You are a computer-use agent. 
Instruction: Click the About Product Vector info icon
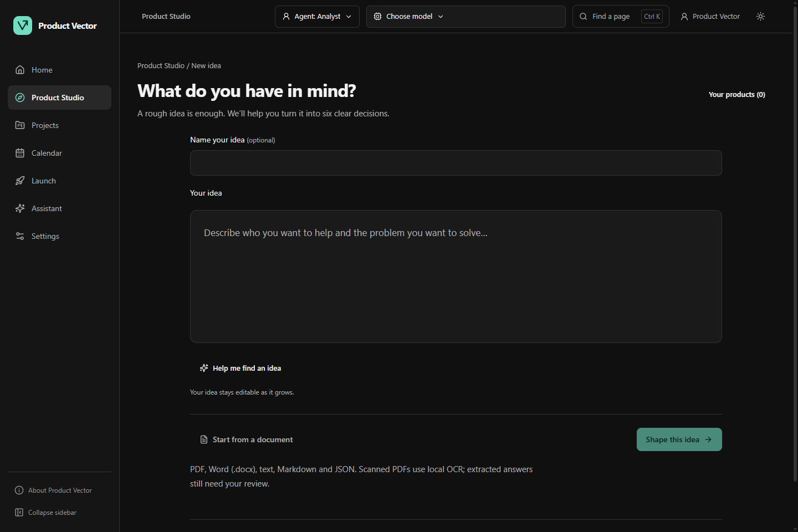coord(19,490)
